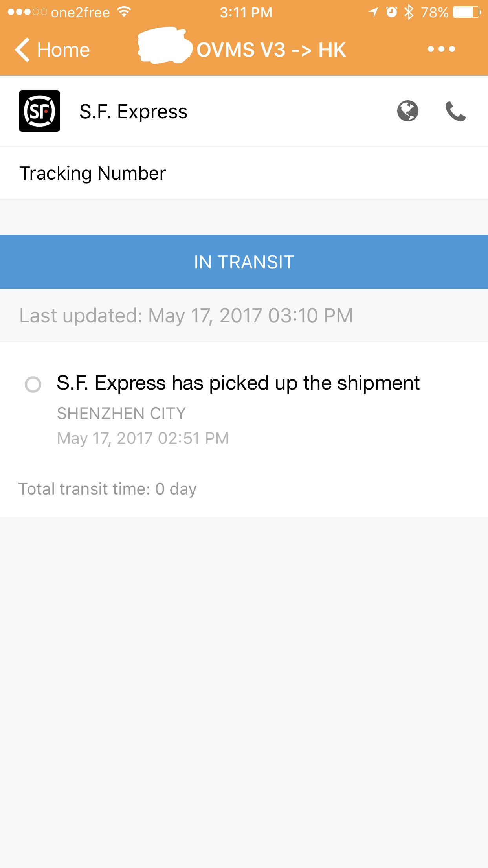Open the three-dot more options menu
The image size is (488, 868).
pos(441,50)
